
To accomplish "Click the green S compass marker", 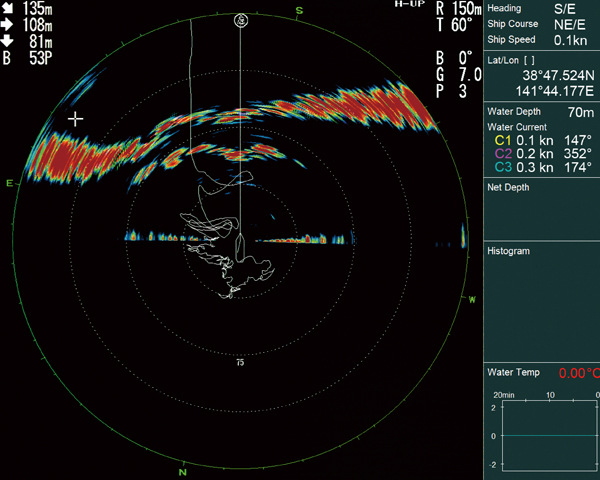I will [299, 11].
